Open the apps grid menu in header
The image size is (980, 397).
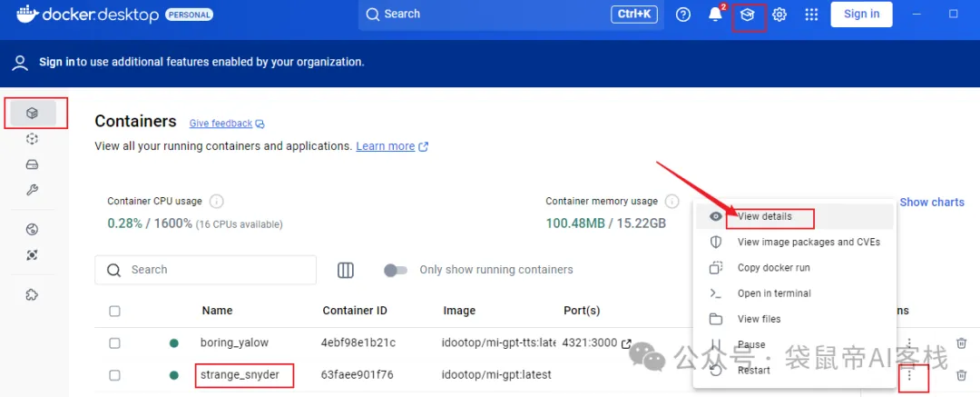[x=811, y=15]
